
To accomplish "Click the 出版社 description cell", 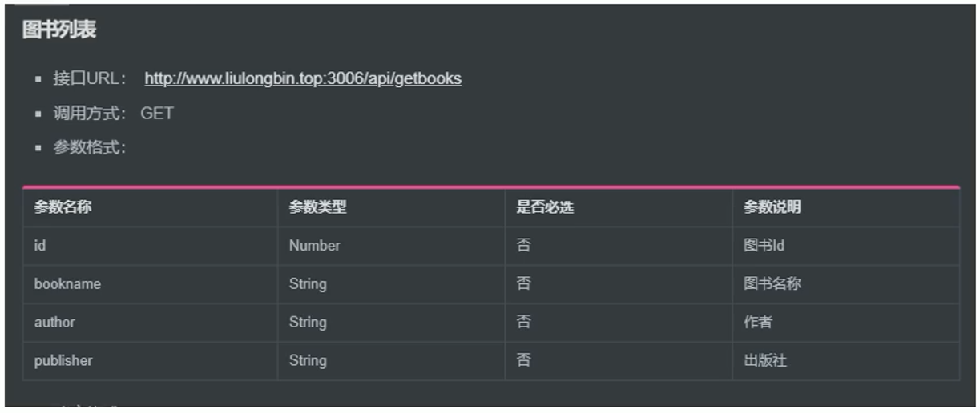I will [x=846, y=361].
